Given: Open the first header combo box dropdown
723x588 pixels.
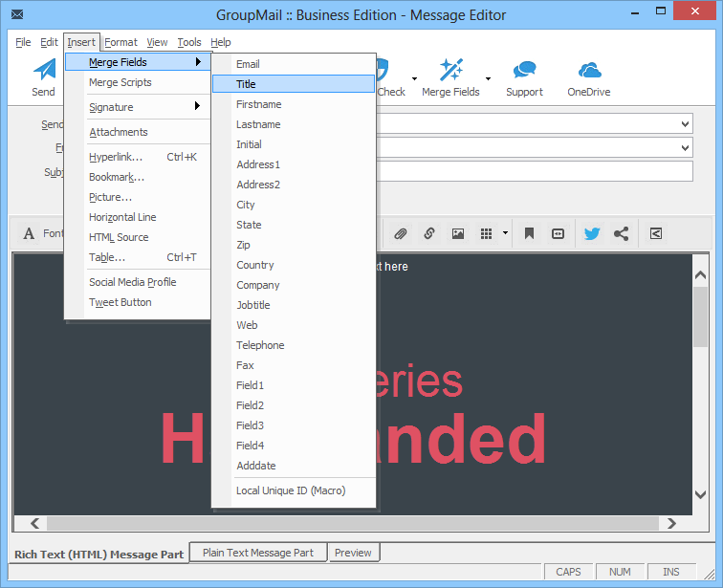Looking at the screenshot, I should click(685, 123).
